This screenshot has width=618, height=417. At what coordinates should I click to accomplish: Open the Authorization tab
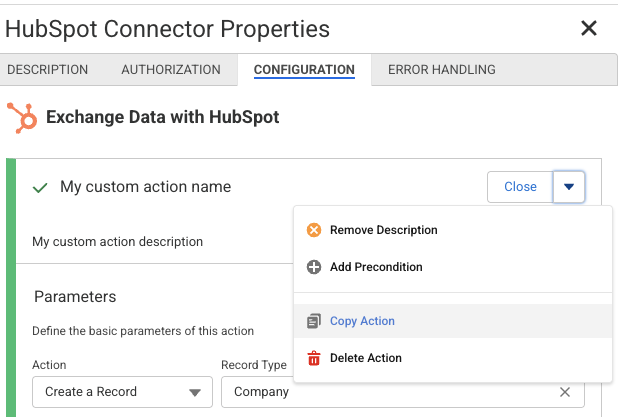(171, 70)
